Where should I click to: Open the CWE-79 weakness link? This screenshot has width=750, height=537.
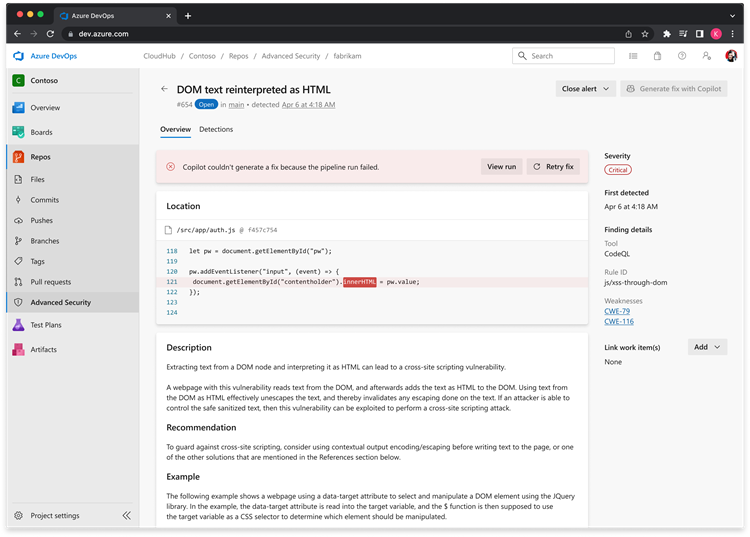617,311
